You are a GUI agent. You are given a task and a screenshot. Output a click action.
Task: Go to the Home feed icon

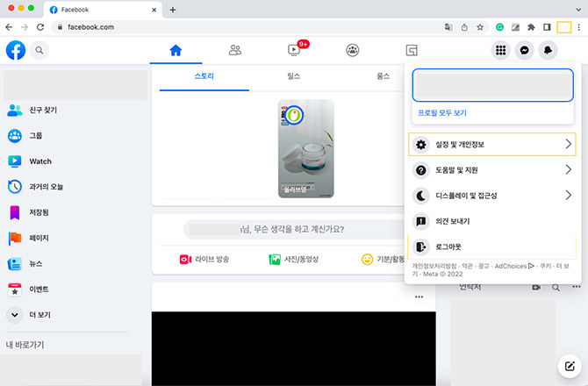[176, 50]
